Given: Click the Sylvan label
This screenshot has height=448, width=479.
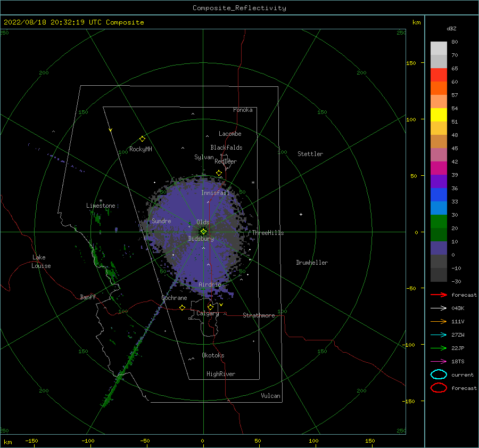Looking at the screenshot, I should tap(204, 157).
